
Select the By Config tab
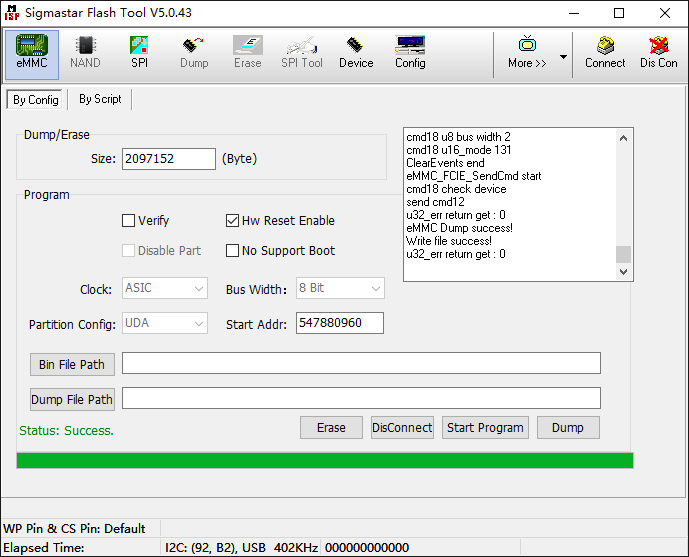point(35,100)
